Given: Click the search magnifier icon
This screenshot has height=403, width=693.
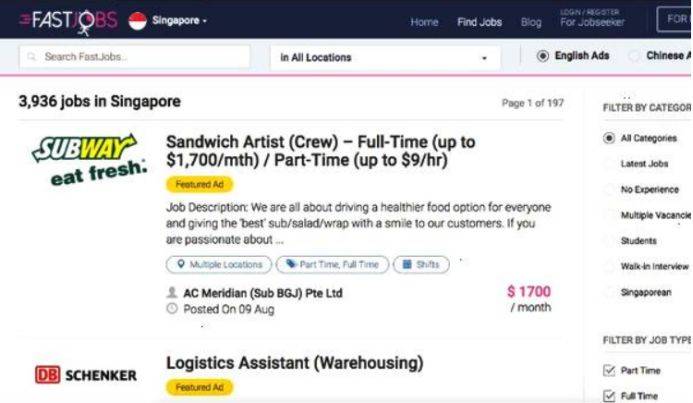Looking at the screenshot, I should (28, 57).
